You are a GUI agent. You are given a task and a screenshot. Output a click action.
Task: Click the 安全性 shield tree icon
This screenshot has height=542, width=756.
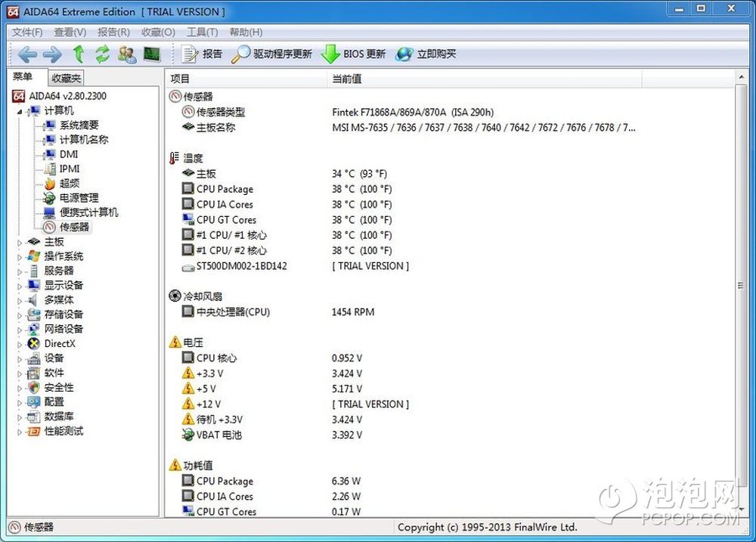(x=34, y=387)
